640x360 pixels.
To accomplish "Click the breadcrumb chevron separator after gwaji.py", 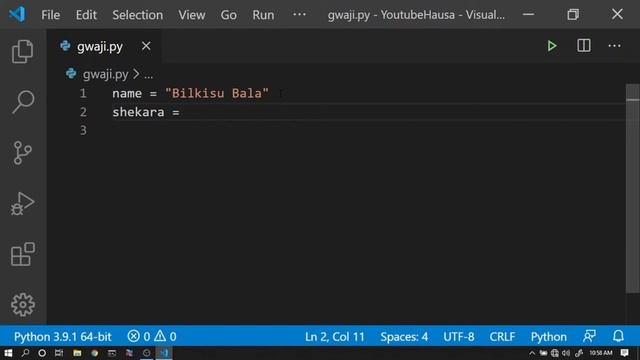I will pyautogui.click(x=136, y=74).
